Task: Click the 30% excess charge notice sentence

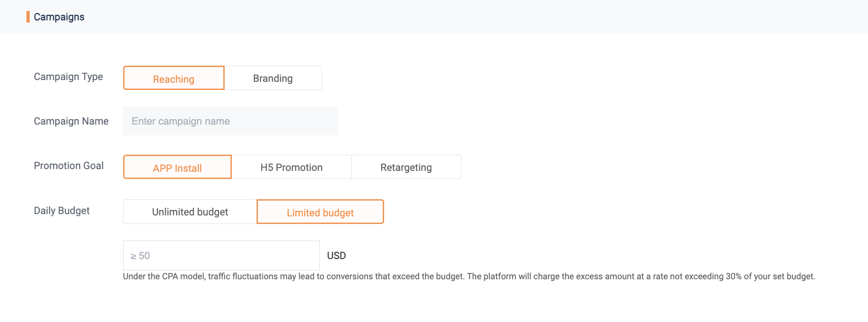Action: tap(641, 277)
